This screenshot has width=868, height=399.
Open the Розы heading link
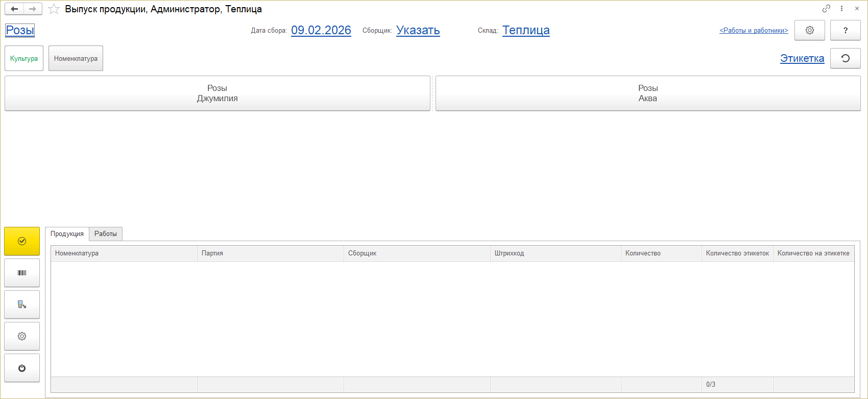click(20, 30)
